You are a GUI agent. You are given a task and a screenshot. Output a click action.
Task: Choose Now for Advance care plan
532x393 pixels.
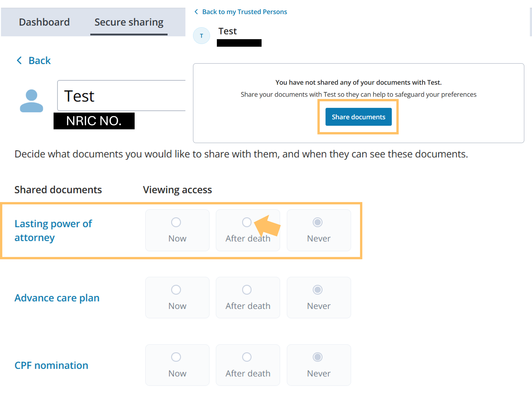176,290
